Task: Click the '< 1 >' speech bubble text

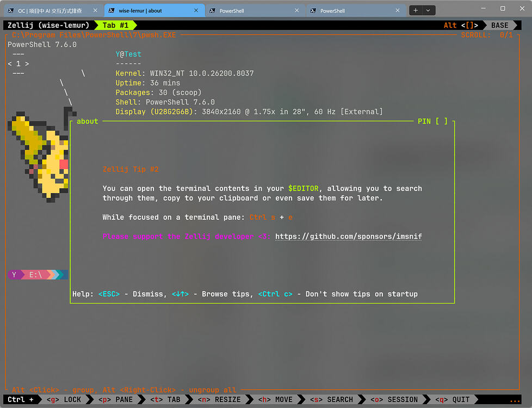Action: (x=18, y=64)
